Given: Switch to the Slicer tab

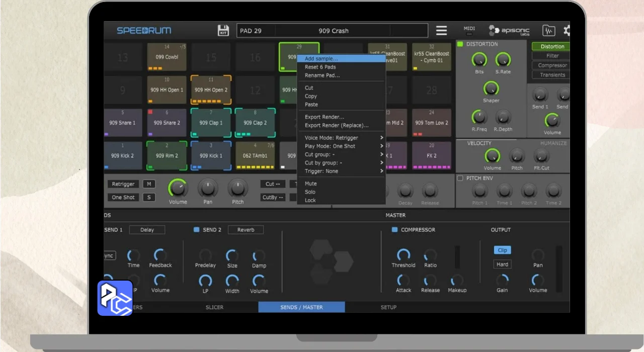Looking at the screenshot, I should 214,307.
